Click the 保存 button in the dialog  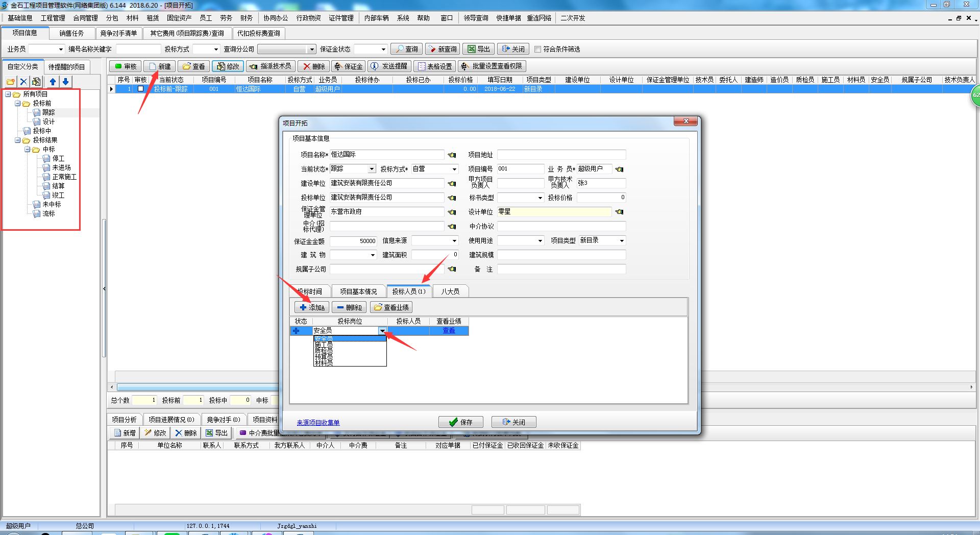(461, 422)
